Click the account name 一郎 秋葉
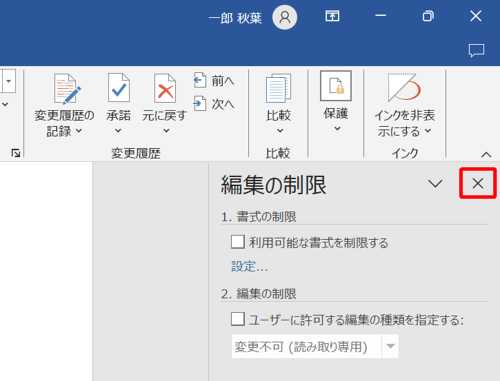The height and width of the screenshot is (381, 500). point(235,18)
